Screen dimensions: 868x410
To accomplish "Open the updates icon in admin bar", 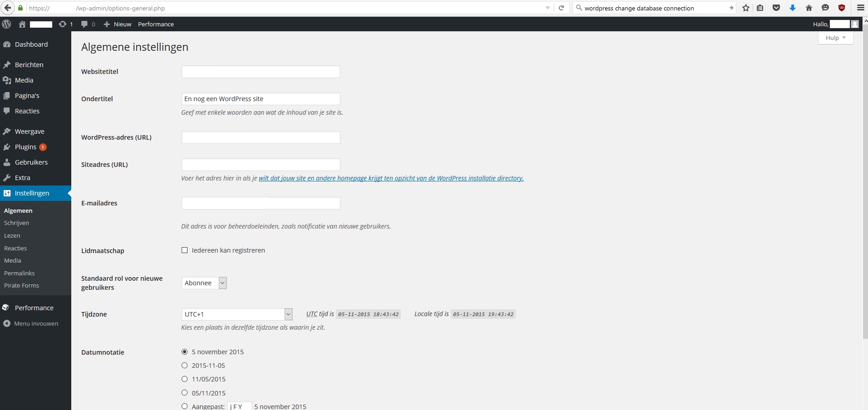I will [x=63, y=24].
